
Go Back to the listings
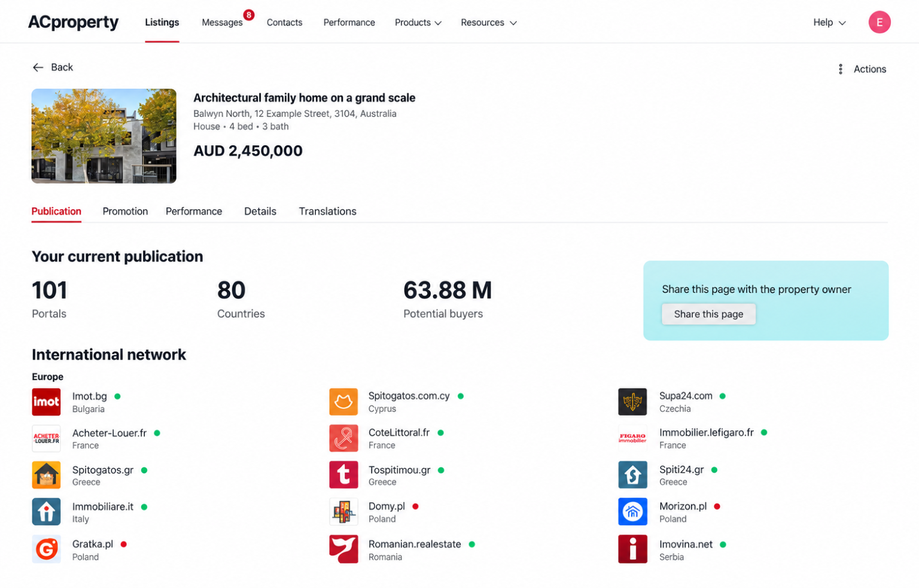click(53, 68)
